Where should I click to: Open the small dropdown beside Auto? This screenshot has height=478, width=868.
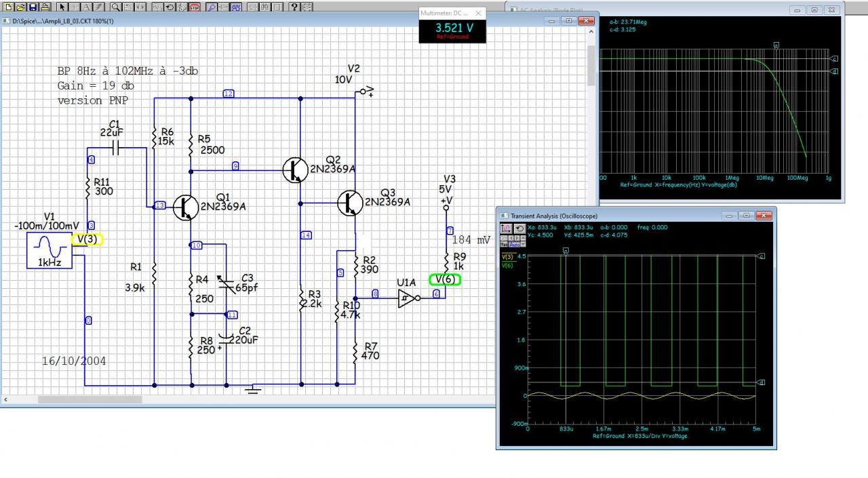coord(523,245)
